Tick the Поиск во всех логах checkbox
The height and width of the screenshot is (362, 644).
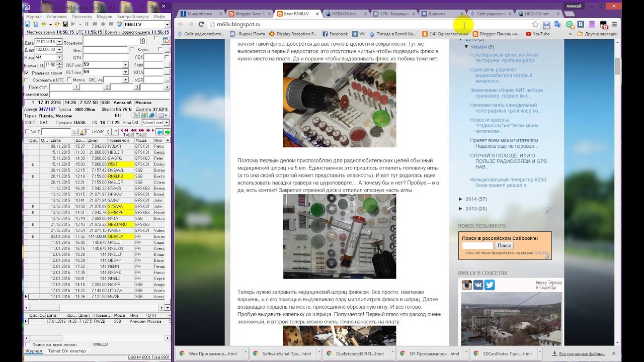pyautogui.click(x=27, y=344)
